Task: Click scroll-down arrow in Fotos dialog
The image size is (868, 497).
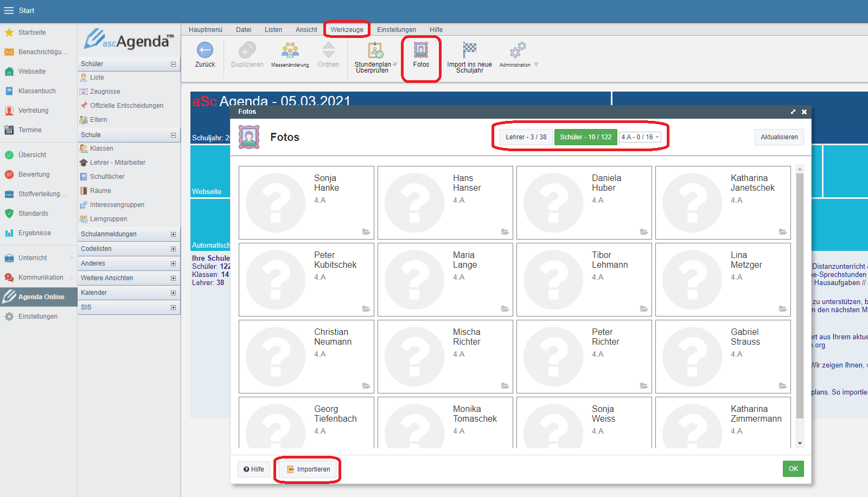Action: [800, 444]
